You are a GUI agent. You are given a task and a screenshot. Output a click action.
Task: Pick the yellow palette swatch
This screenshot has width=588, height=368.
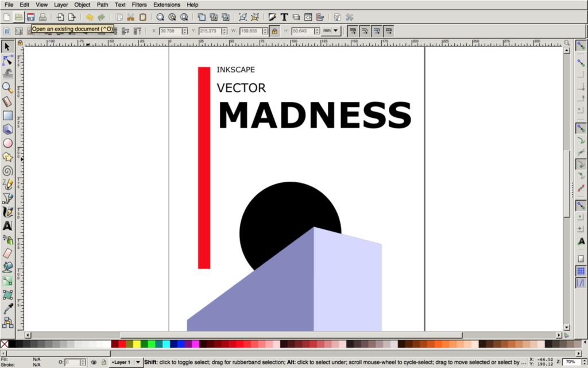(x=137, y=344)
